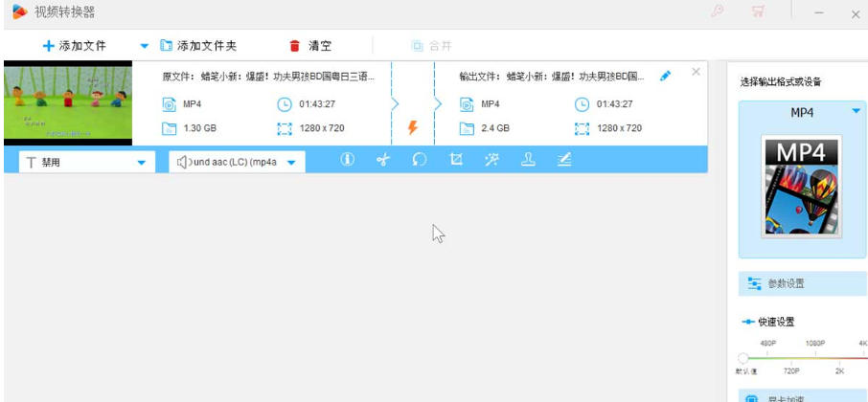Open the 禁用 subtitle dropdown
The width and height of the screenshot is (868, 402).
(x=87, y=162)
